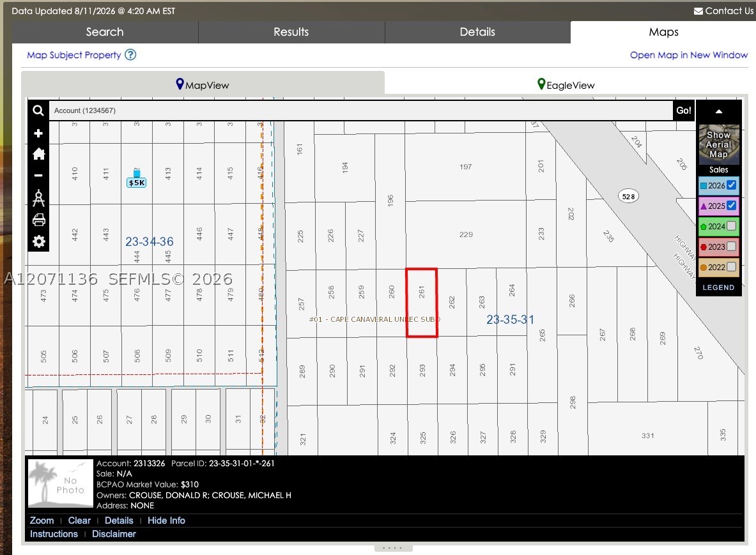Viewport: 756px width, 555px height.
Task: Select parcel 410 on the map
Action: pyautogui.click(x=74, y=174)
